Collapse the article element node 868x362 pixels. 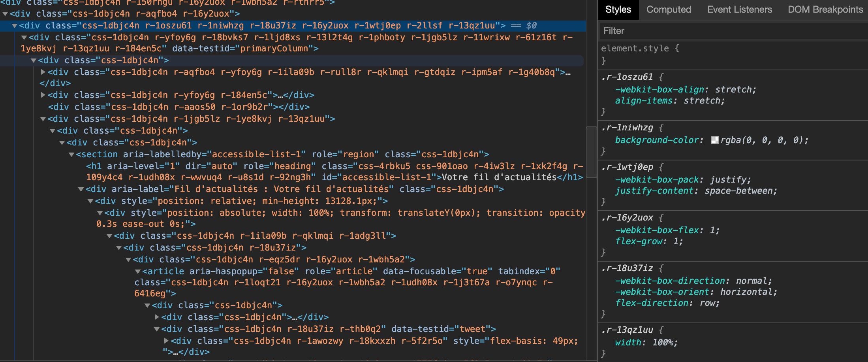[138, 271]
